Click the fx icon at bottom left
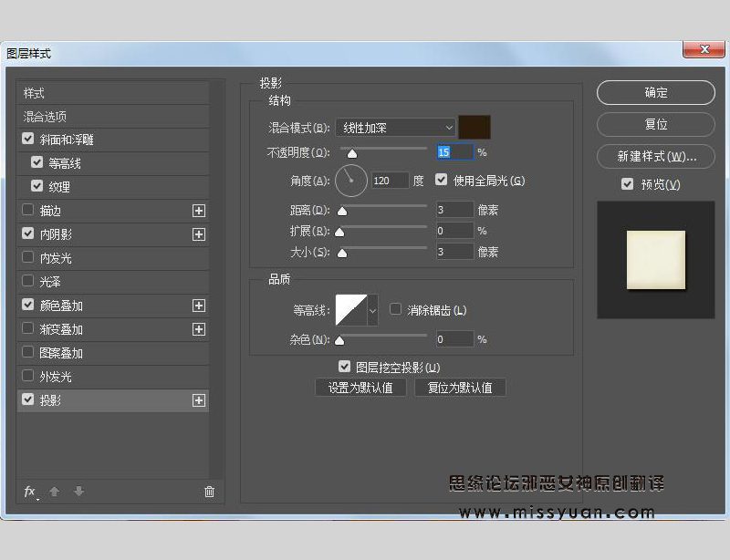730x560 pixels. [x=30, y=492]
